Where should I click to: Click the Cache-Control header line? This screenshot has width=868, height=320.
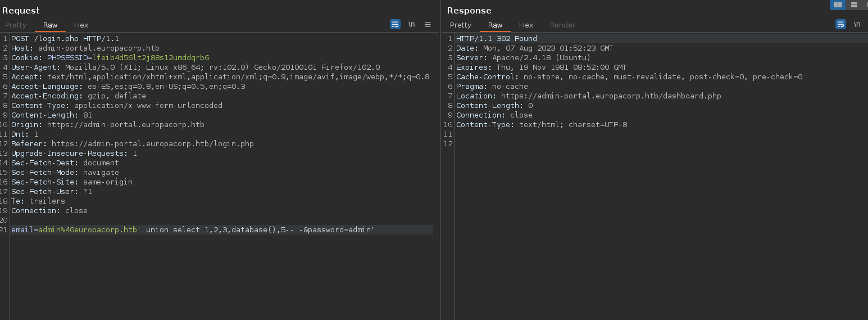[629, 76]
